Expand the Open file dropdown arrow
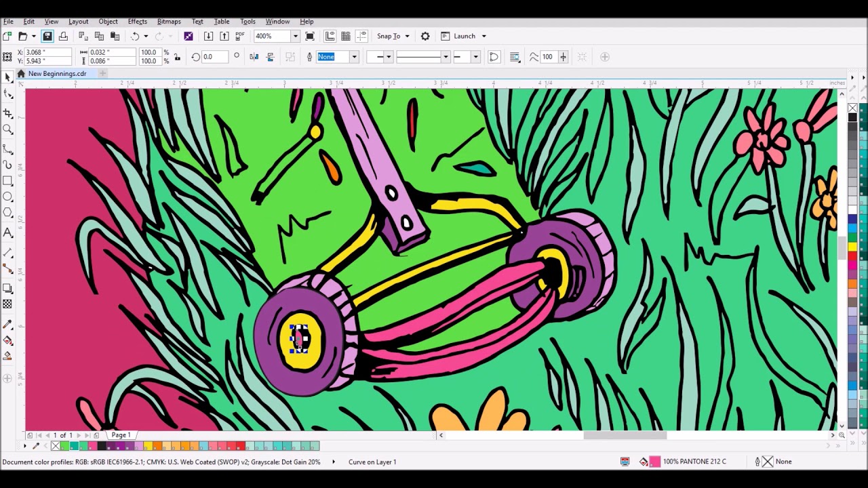This screenshot has width=868, height=488. (x=33, y=36)
